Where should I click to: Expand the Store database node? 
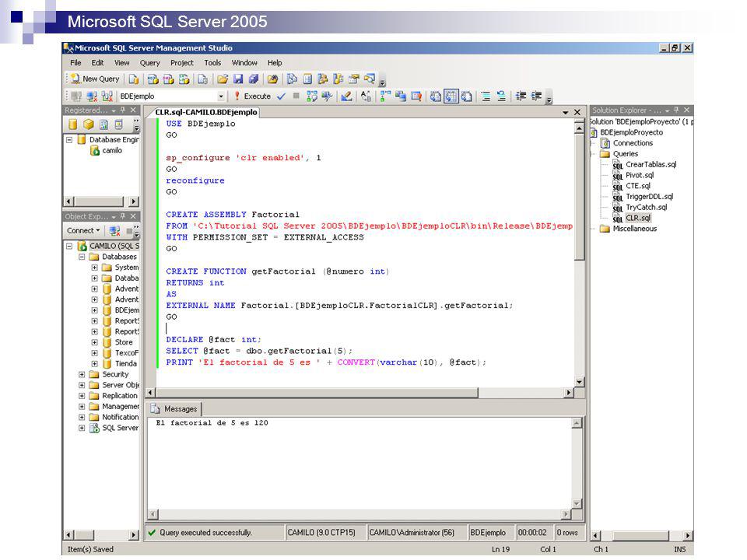point(94,342)
